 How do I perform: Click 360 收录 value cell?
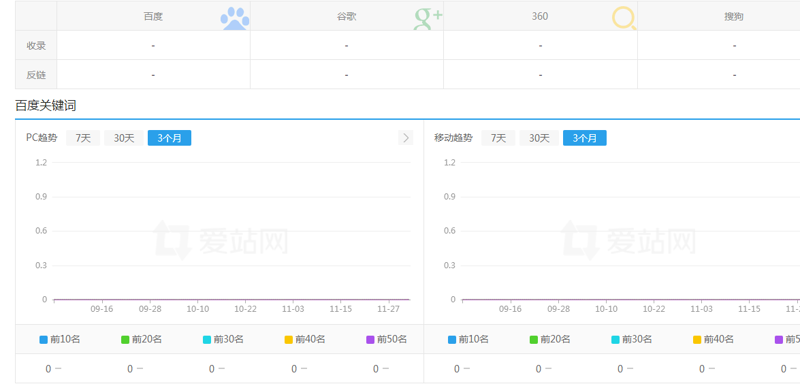540,45
